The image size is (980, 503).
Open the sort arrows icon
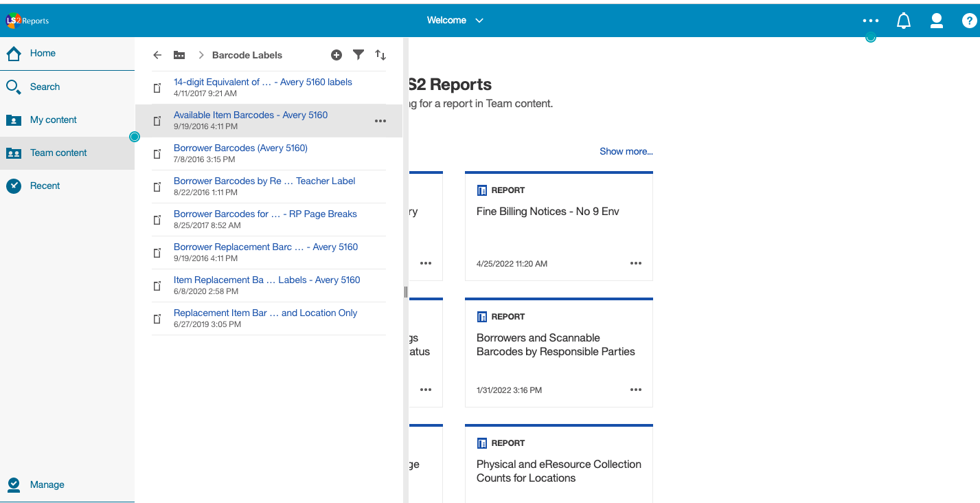(380, 55)
